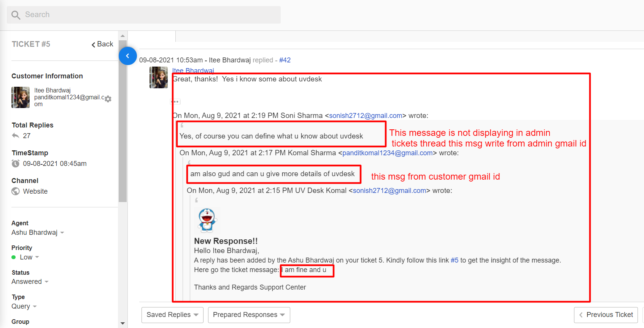644x328 pixels.
Task: Click the panditkomal1234@gmail.com link in thread
Action: tap(388, 153)
